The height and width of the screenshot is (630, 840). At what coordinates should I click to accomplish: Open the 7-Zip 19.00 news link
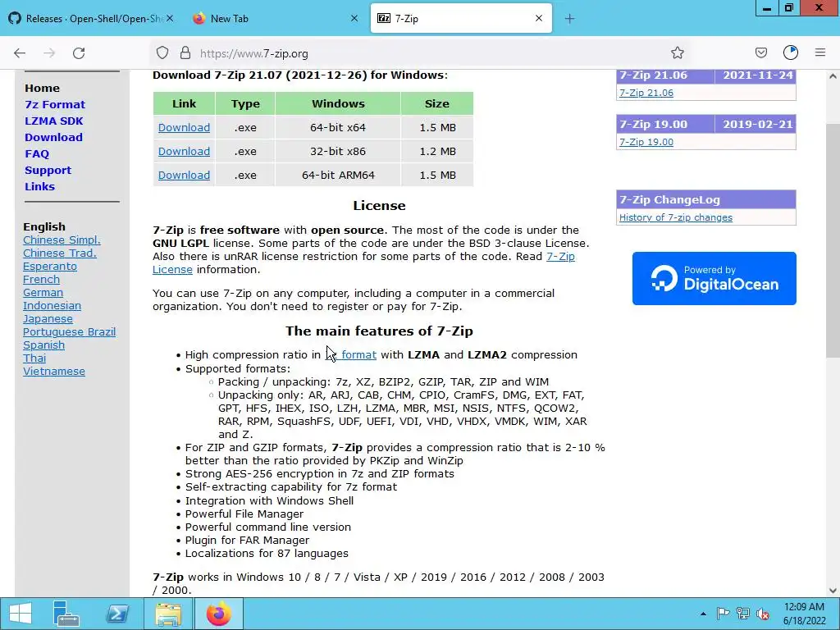(x=646, y=142)
